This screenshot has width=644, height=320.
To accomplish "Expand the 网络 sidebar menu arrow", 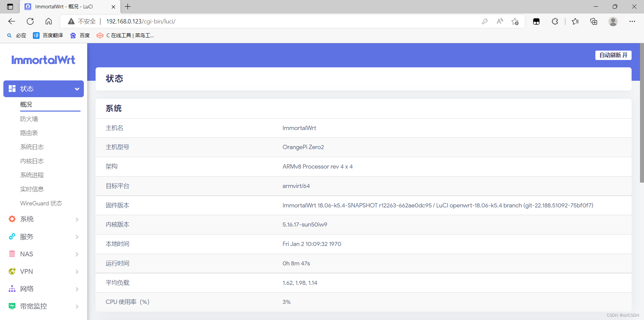I will pos(77,289).
